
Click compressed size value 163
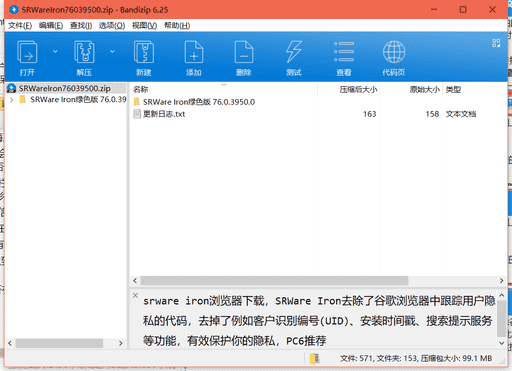coord(369,114)
